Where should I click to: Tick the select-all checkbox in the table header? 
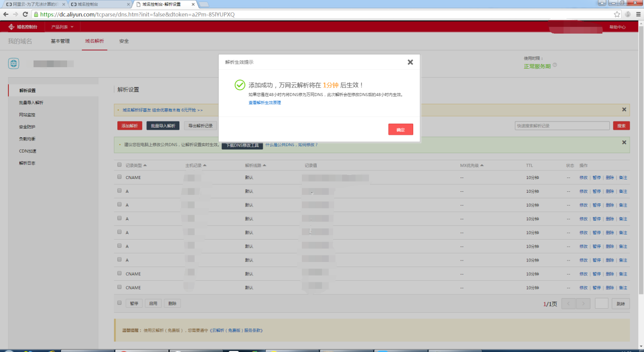coord(119,165)
